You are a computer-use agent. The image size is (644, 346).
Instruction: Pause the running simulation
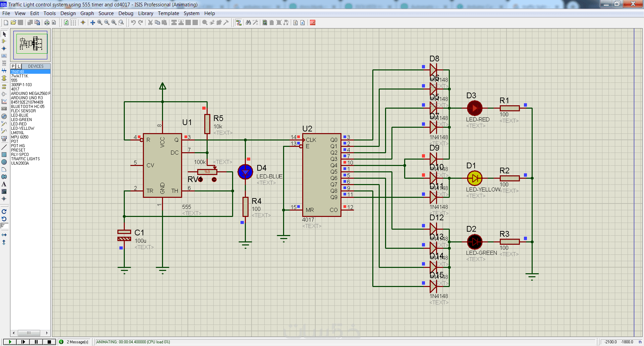coord(36,342)
